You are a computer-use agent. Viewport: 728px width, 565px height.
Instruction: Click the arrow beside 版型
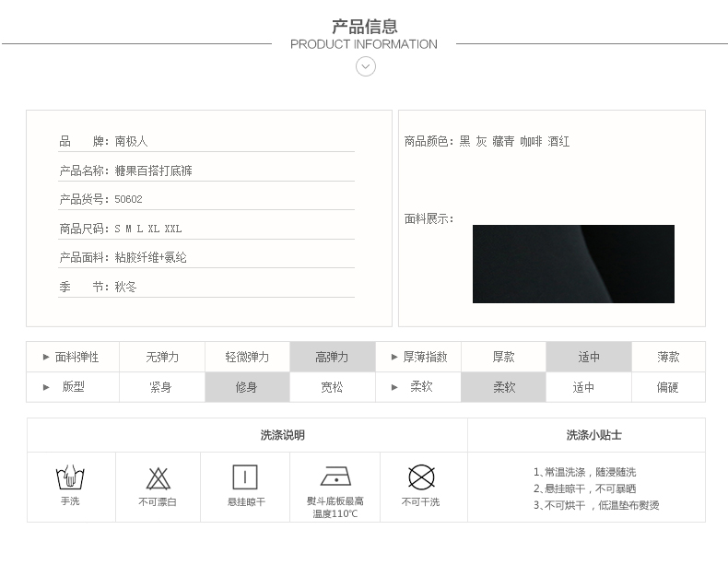coord(46,387)
